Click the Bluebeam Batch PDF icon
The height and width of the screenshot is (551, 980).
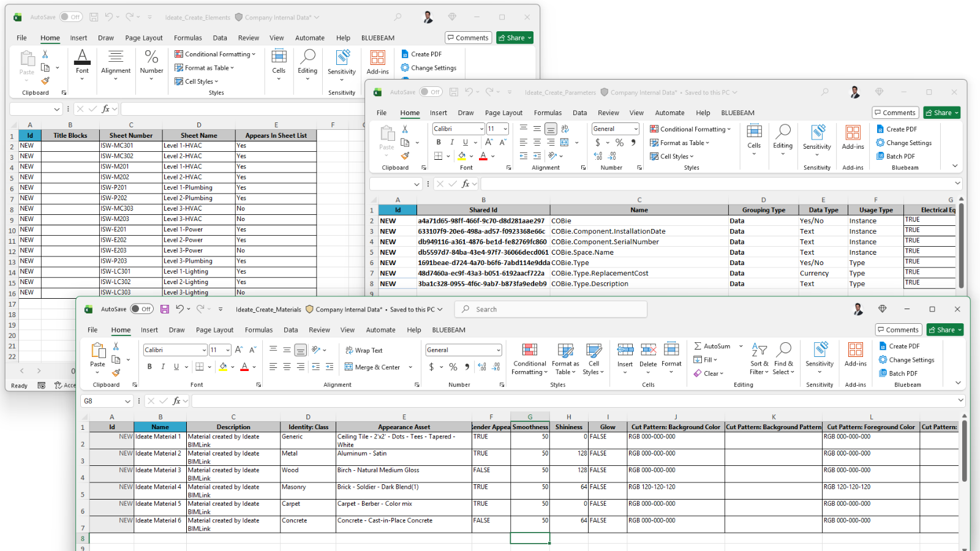(x=898, y=373)
